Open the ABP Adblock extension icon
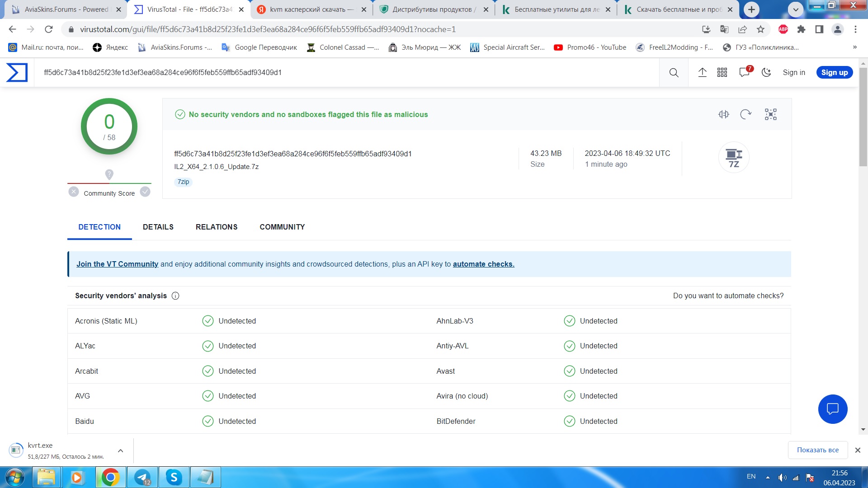This screenshot has width=868, height=488. 783,29
